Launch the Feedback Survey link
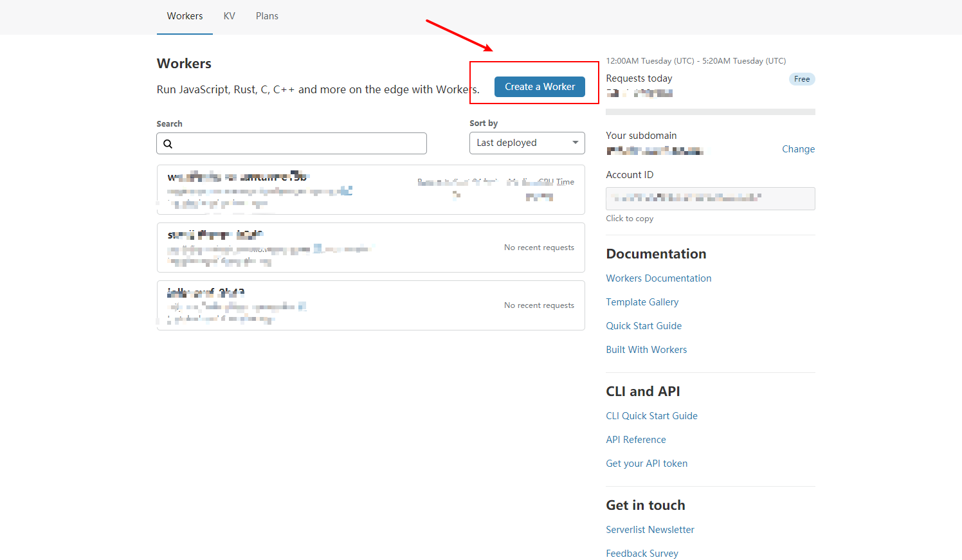 pos(642,554)
